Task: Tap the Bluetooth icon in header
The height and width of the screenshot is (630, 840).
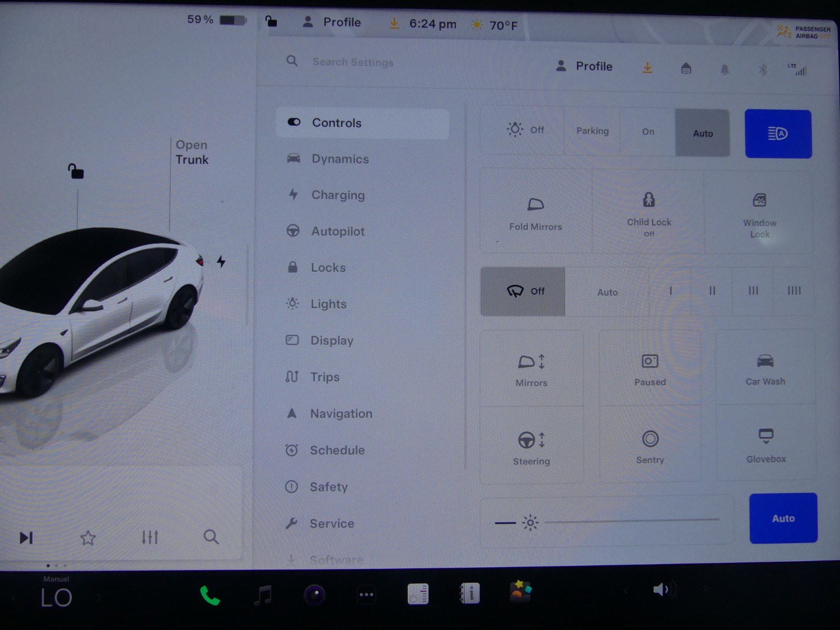Action: 762,70
